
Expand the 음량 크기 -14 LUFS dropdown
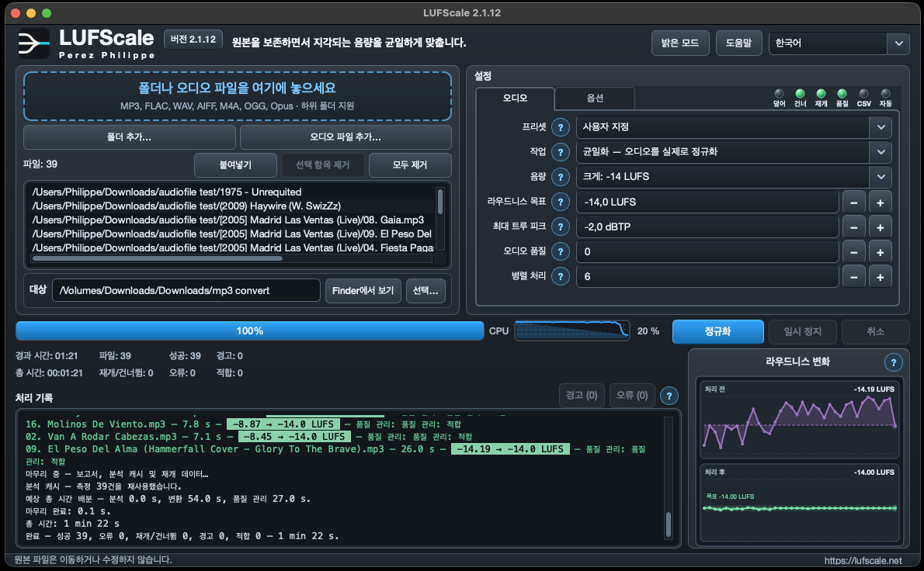[881, 177]
